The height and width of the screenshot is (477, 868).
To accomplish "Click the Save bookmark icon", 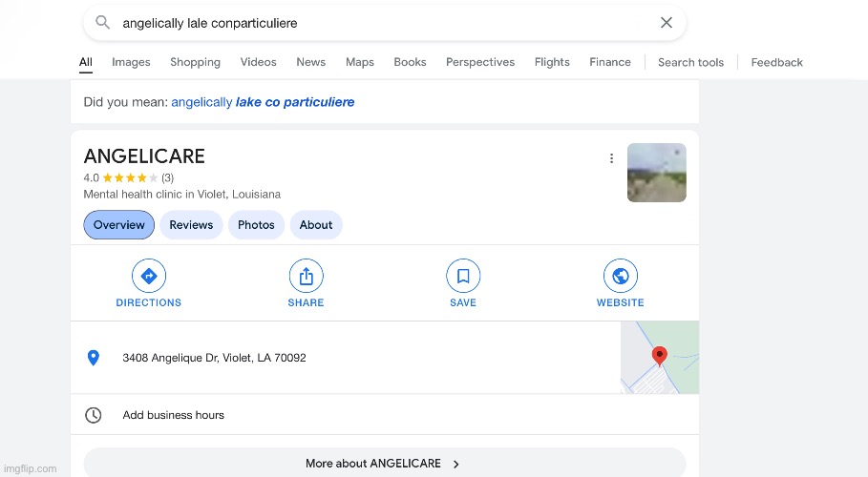I will (463, 277).
